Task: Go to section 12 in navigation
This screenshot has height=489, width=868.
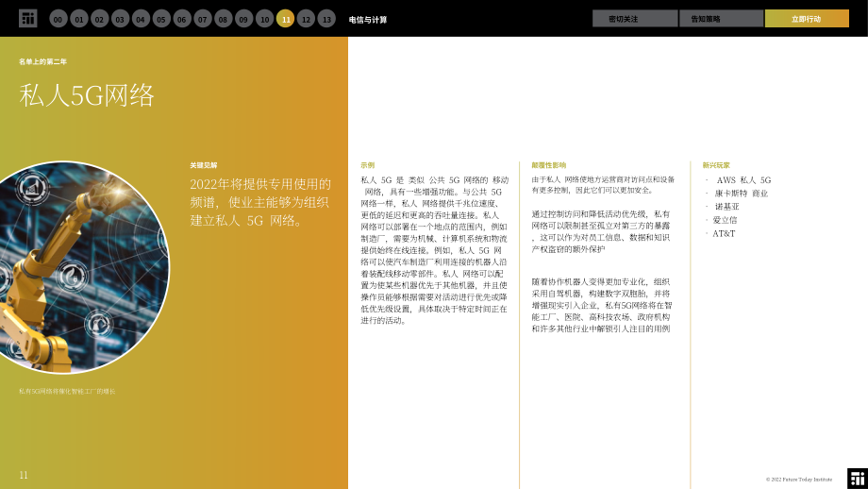Action: (306, 19)
